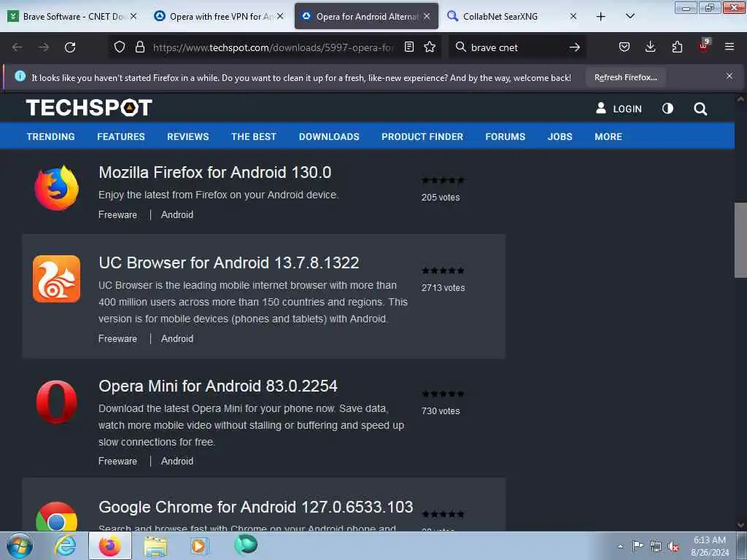The height and width of the screenshot is (560, 747).
Task: Dismiss the Firefox refresh notification bar
Action: [729, 76]
